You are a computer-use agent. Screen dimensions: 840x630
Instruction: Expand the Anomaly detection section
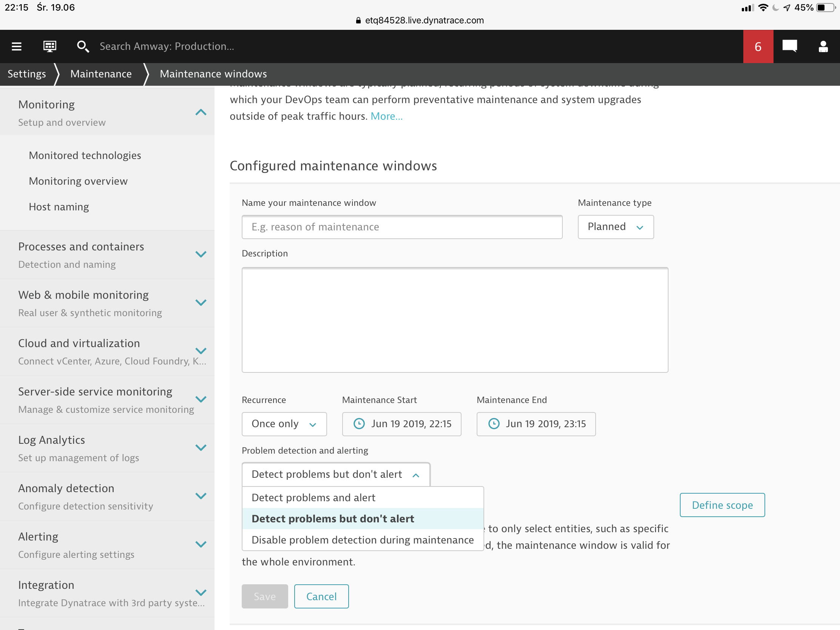tap(201, 496)
